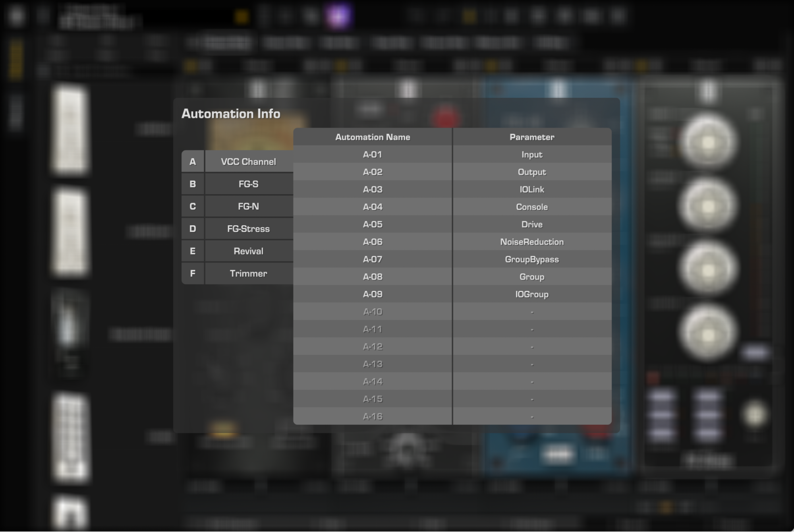
Task: Click the letter C slot label
Action: (x=193, y=206)
